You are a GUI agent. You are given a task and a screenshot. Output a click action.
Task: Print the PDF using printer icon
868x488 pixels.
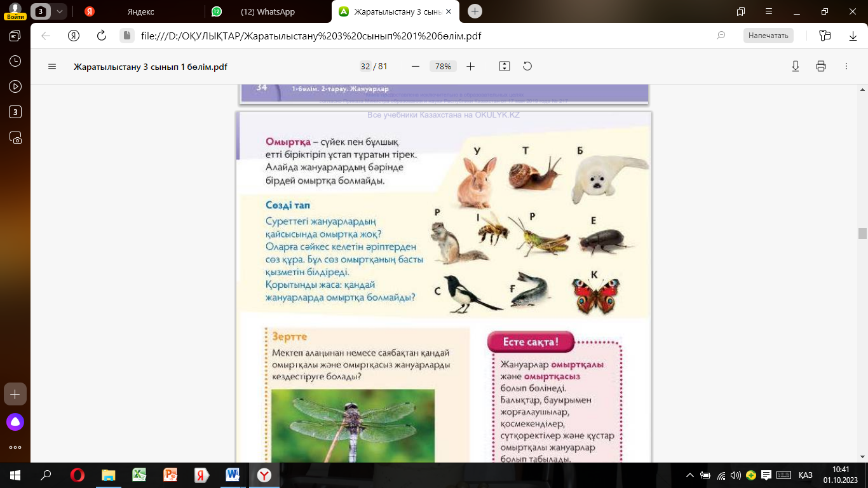pyautogui.click(x=821, y=67)
